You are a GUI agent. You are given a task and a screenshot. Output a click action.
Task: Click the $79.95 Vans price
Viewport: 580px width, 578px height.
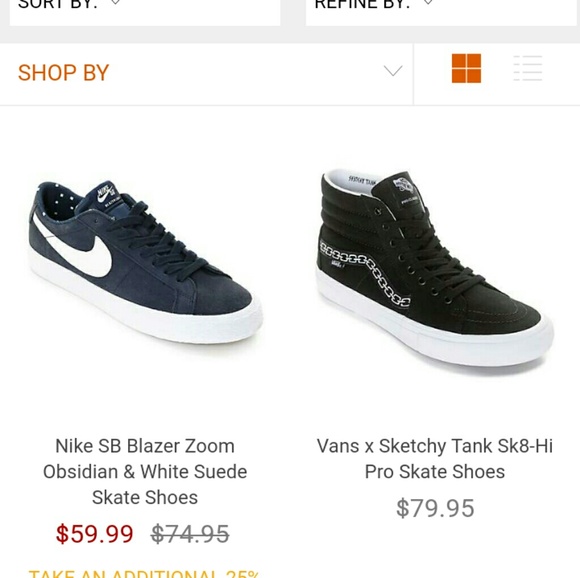[x=435, y=508]
